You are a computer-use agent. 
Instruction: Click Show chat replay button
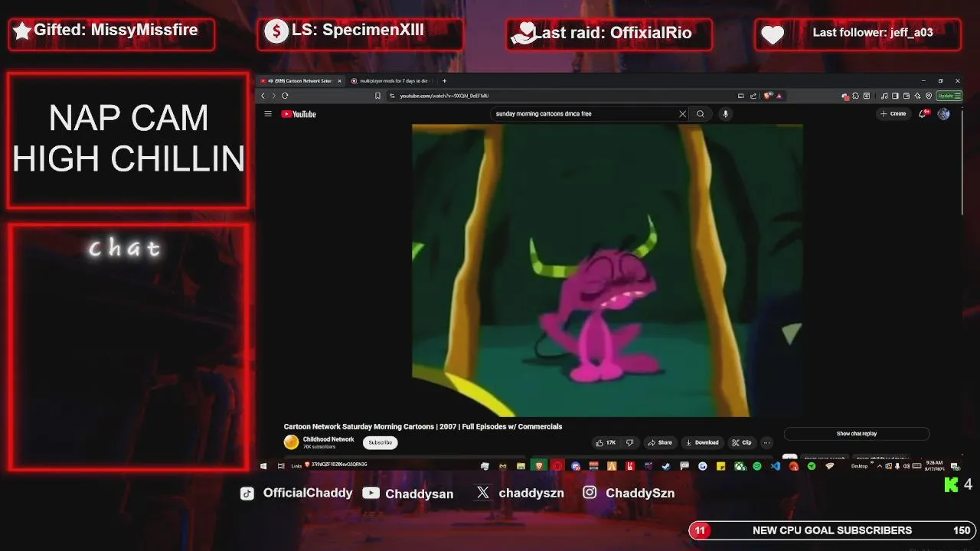coord(856,433)
